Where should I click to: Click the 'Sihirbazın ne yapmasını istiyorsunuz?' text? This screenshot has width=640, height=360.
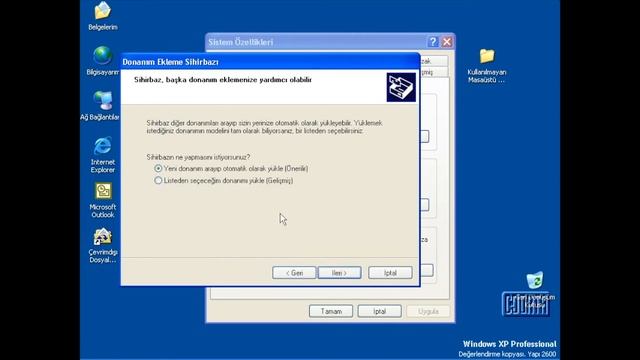[x=198, y=157]
